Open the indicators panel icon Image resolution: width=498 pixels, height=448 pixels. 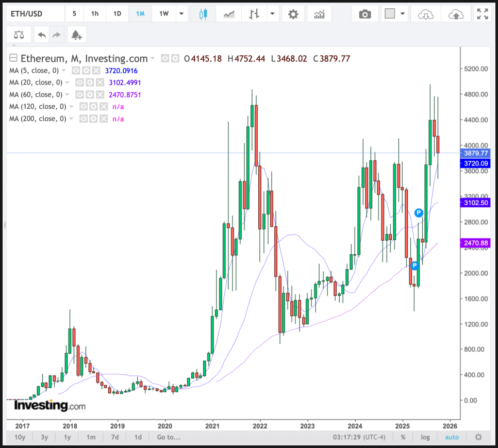tap(319, 14)
